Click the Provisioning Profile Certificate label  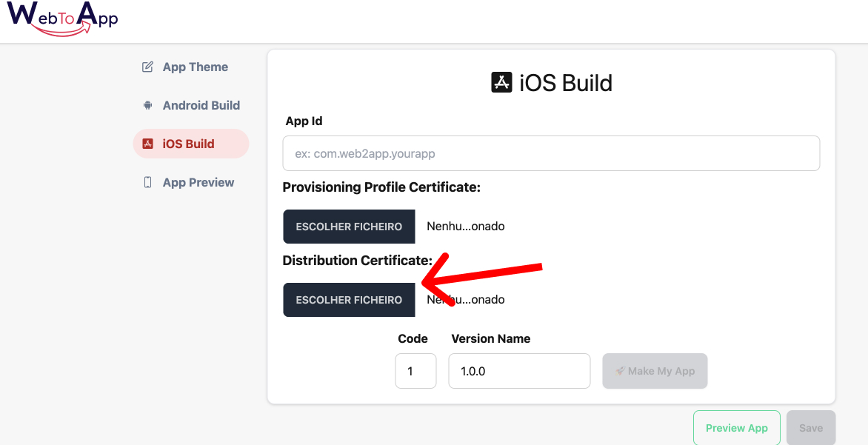pos(381,187)
